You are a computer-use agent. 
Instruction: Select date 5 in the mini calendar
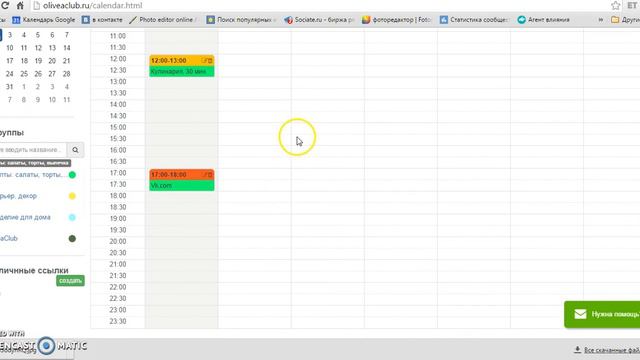[x=38, y=35]
